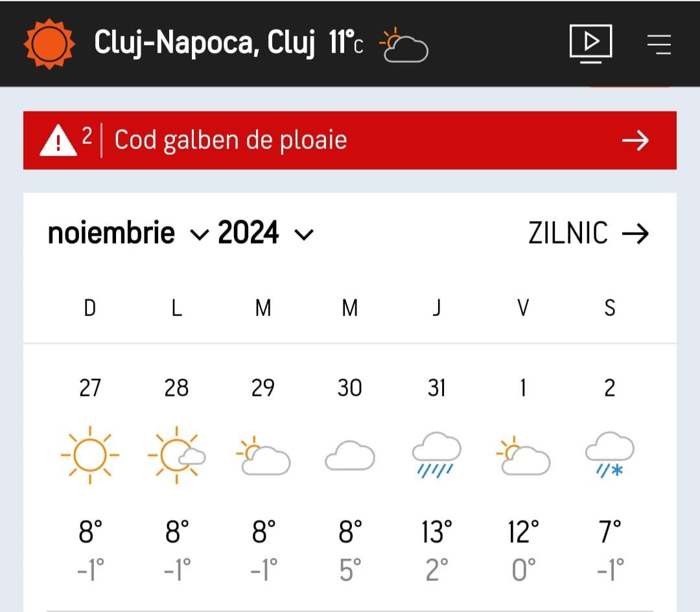Open the hamburger menu
The height and width of the screenshot is (612, 700).
659,44
